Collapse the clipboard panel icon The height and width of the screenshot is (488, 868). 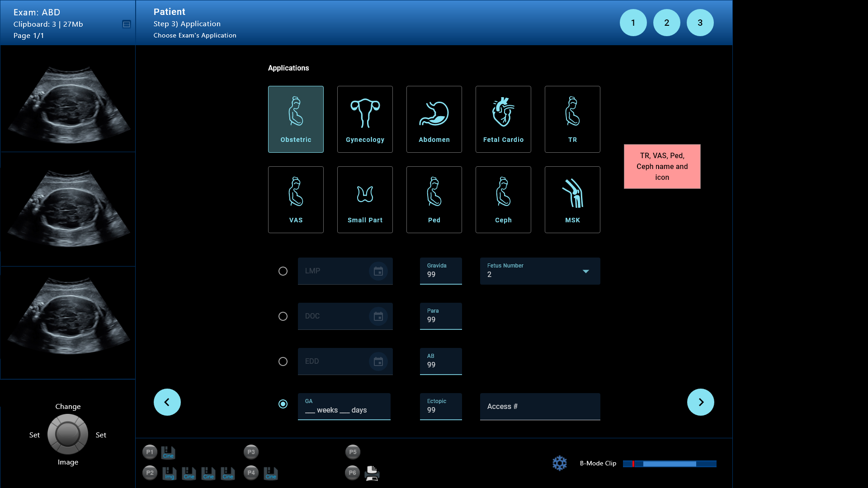point(127,24)
